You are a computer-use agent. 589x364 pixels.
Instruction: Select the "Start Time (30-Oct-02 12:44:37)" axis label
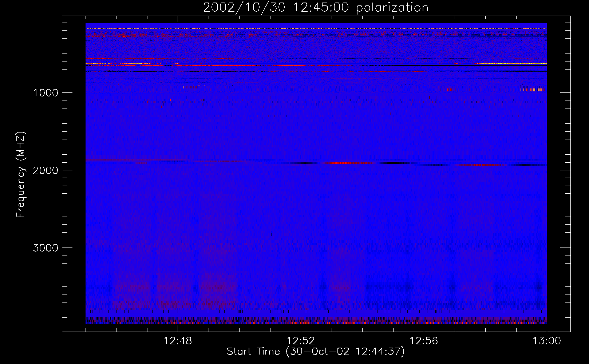[x=316, y=352]
